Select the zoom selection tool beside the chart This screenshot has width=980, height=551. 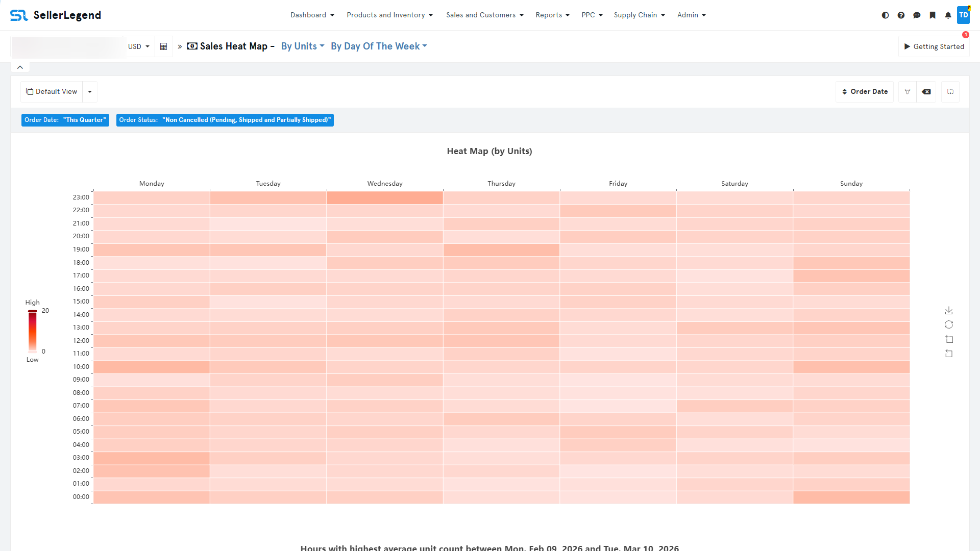(x=949, y=339)
